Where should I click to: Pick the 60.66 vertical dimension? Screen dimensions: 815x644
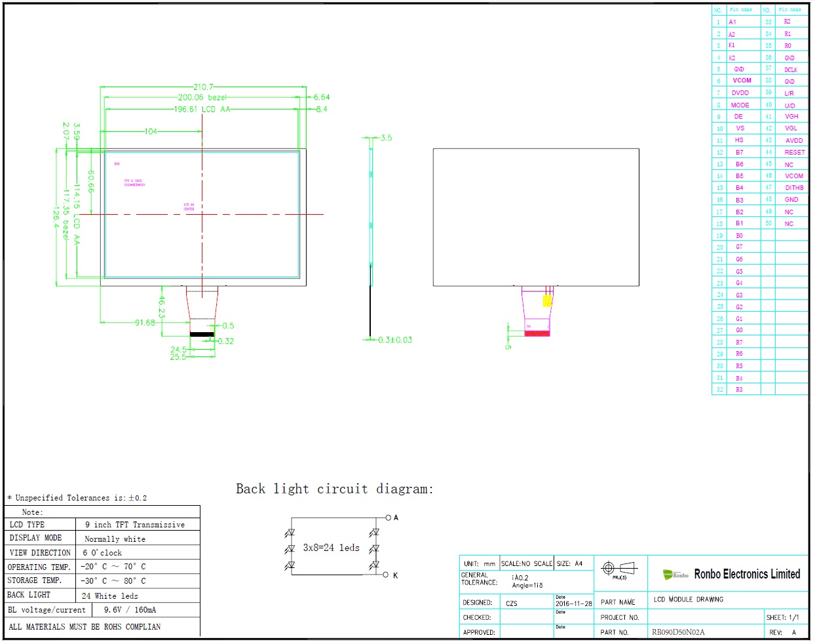point(90,182)
